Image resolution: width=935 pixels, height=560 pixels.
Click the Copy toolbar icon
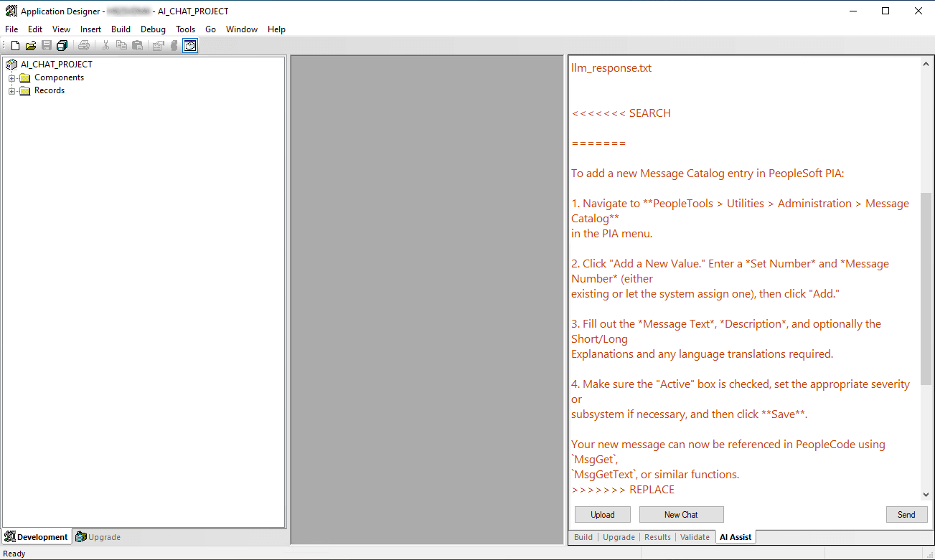(121, 46)
